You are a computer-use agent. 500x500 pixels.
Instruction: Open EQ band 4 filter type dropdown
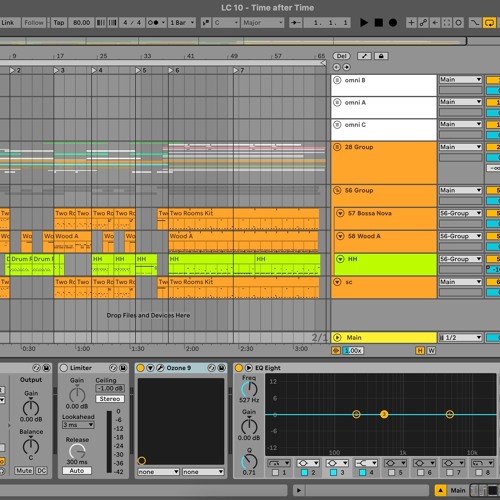tap(366, 463)
